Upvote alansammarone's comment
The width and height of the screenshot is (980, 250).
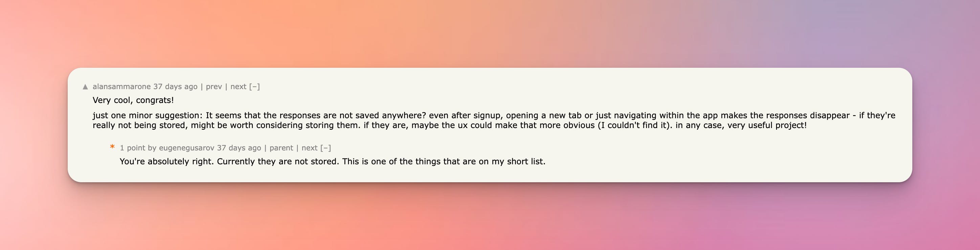(x=86, y=87)
